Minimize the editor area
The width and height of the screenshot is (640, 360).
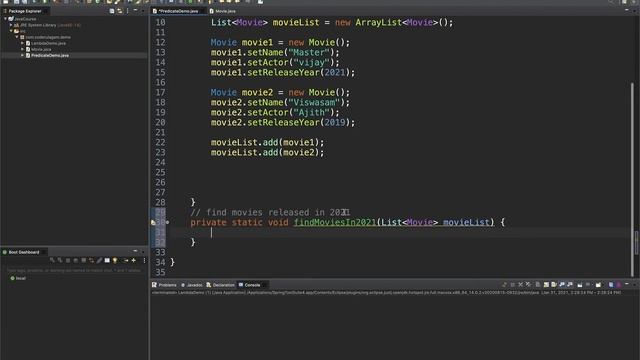[x=627, y=11]
